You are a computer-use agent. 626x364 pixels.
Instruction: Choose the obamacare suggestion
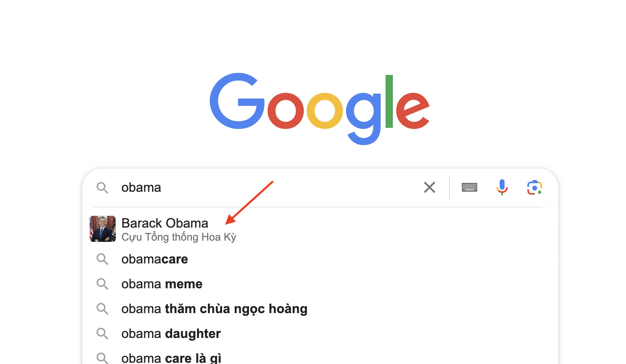pos(155,259)
